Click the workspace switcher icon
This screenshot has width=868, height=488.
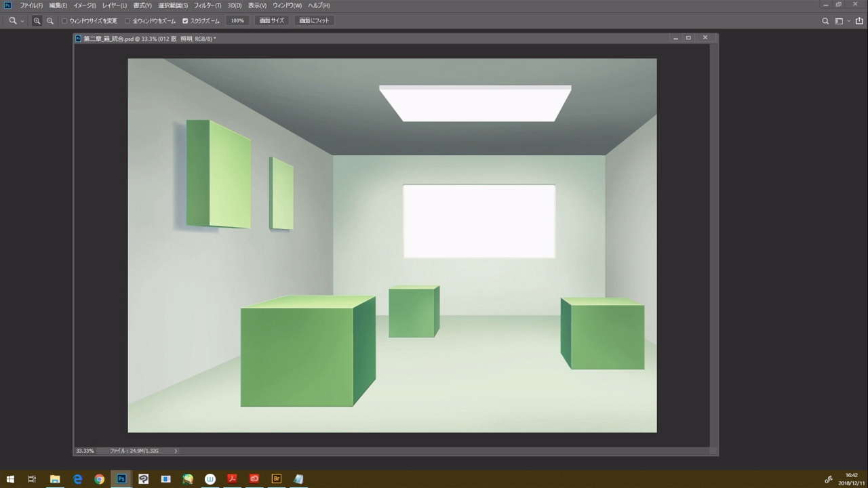[x=839, y=21]
